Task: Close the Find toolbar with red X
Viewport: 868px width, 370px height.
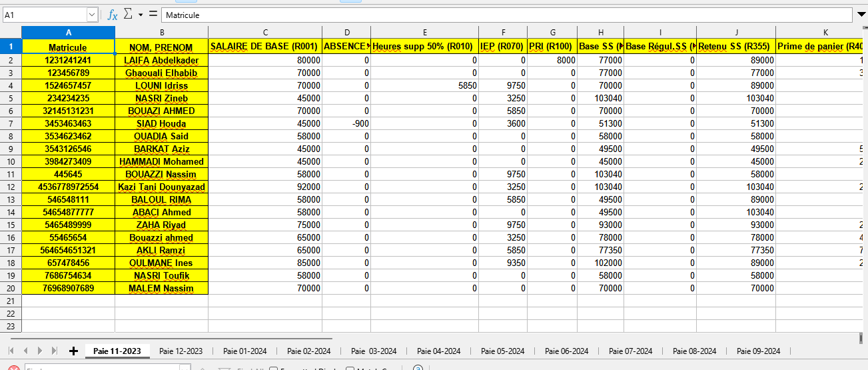Action: (x=13, y=368)
